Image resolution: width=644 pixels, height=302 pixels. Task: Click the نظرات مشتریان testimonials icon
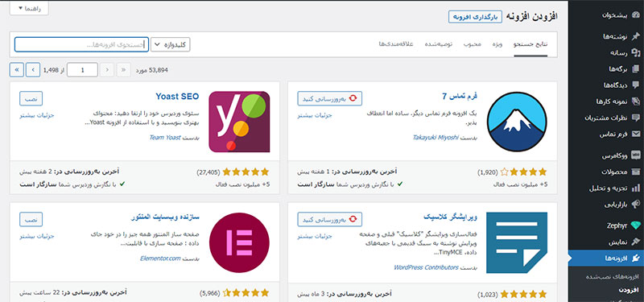pos(636,118)
